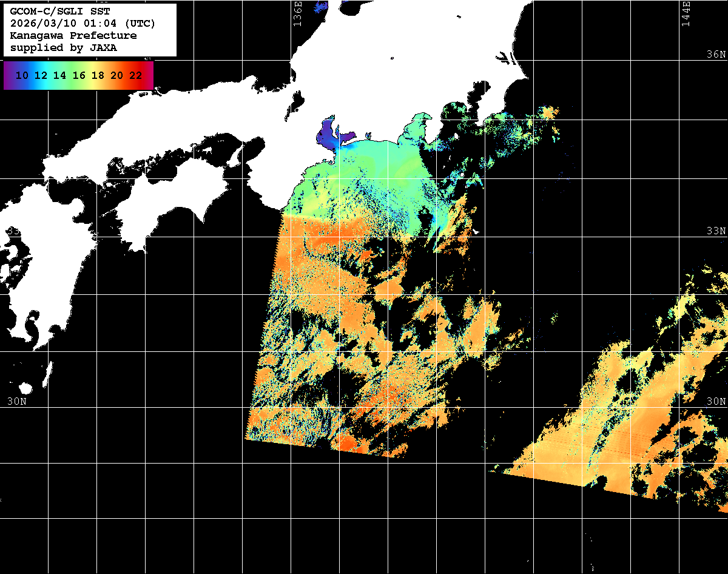Click the '2026/03/10 01:04 (UTC)' timestamp
This screenshot has height=574, width=728.
(83, 24)
